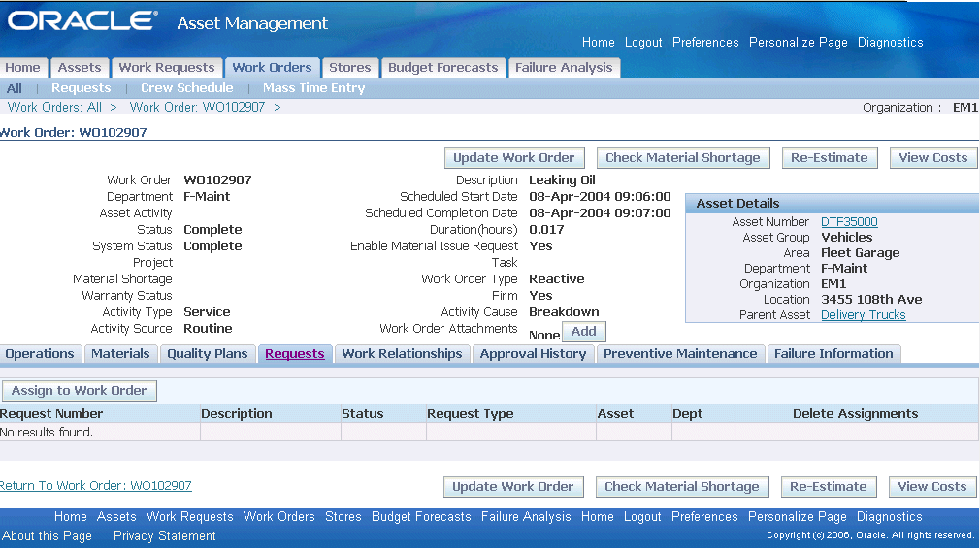The width and height of the screenshot is (980, 549).
Task: Click the Assign to Work Order button
Action: 80,390
